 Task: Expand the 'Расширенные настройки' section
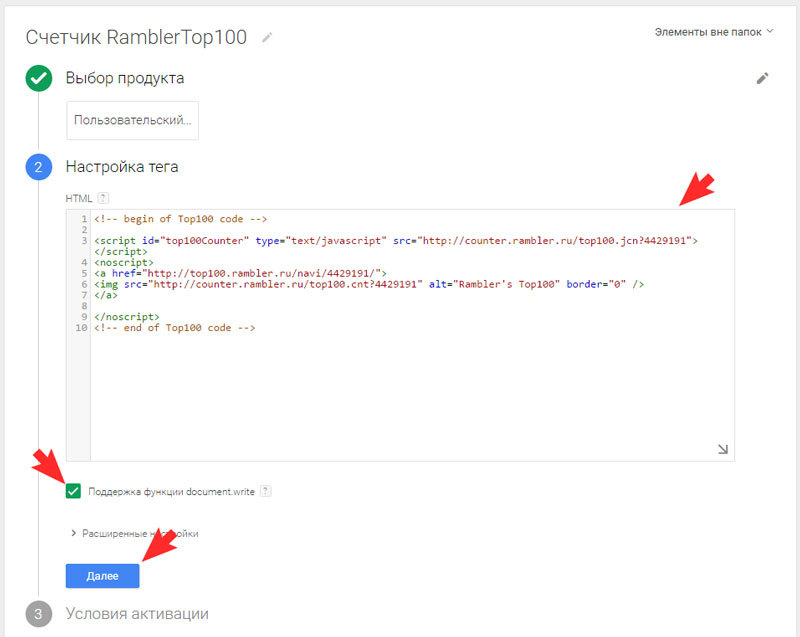[x=134, y=533]
